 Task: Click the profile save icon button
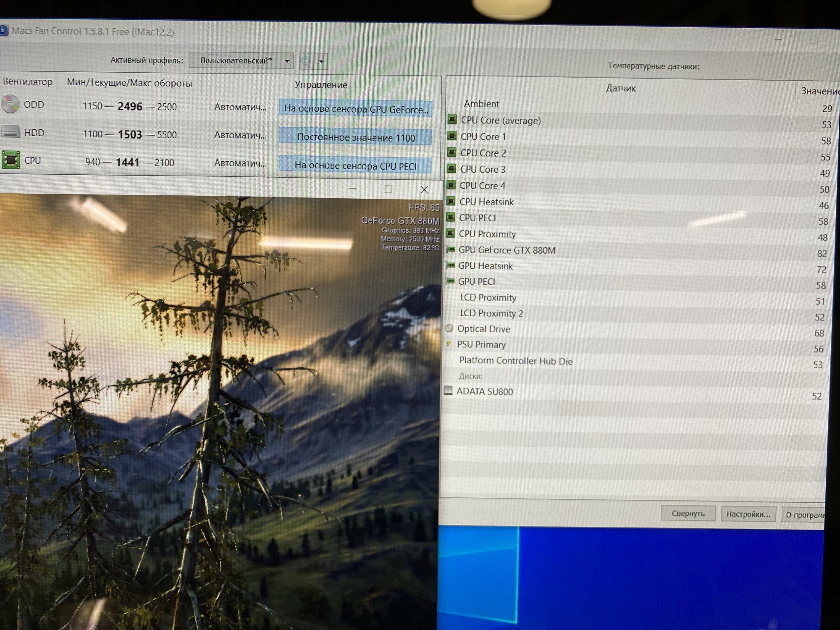pos(306,61)
